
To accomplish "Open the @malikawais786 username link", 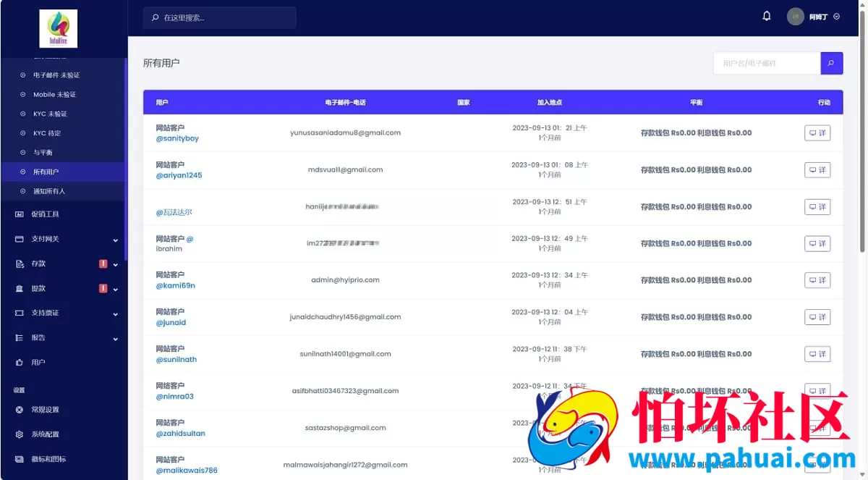I will [187, 470].
